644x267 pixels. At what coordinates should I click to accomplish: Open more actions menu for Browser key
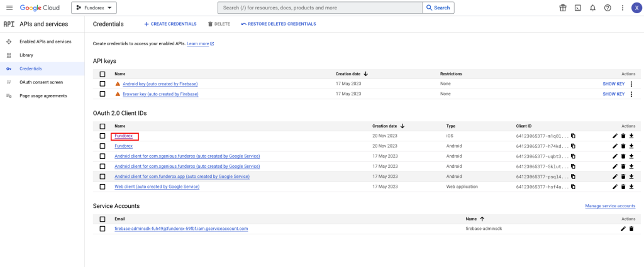click(631, 94)
